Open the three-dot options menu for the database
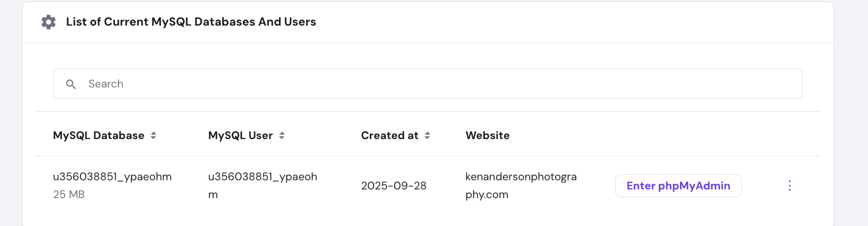Viewport: 868px width, 226px height. 789,186
